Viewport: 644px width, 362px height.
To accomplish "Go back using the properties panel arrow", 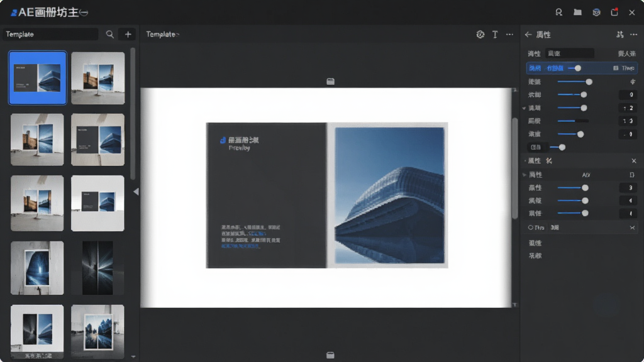I will 528,35.
